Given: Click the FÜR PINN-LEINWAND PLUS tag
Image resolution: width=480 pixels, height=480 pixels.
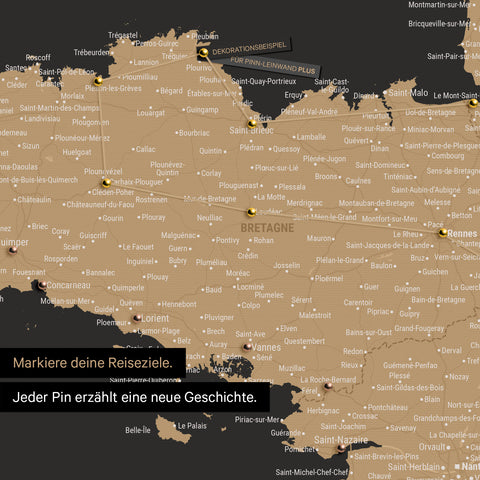Looking at the screenshot, I should pos(273,66).
